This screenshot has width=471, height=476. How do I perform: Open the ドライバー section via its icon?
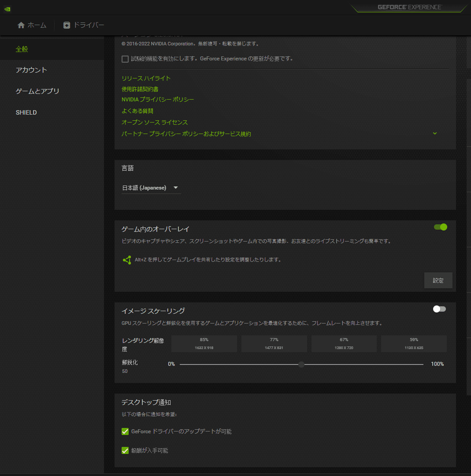(x=67, y=25)
